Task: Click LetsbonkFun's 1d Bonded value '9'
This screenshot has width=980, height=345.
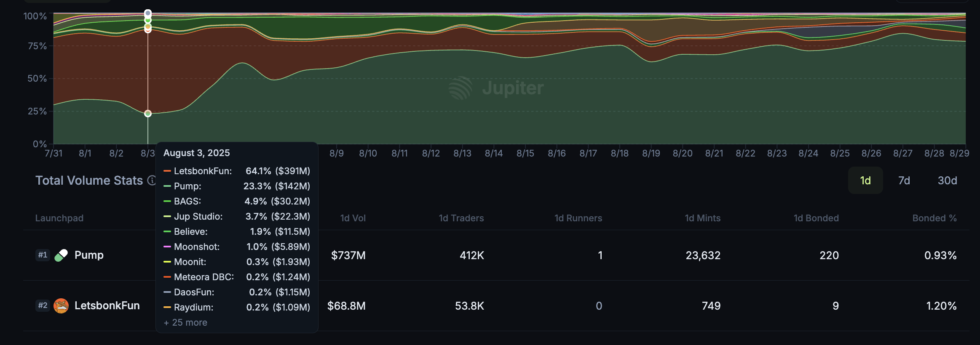Action: [836, 306]
